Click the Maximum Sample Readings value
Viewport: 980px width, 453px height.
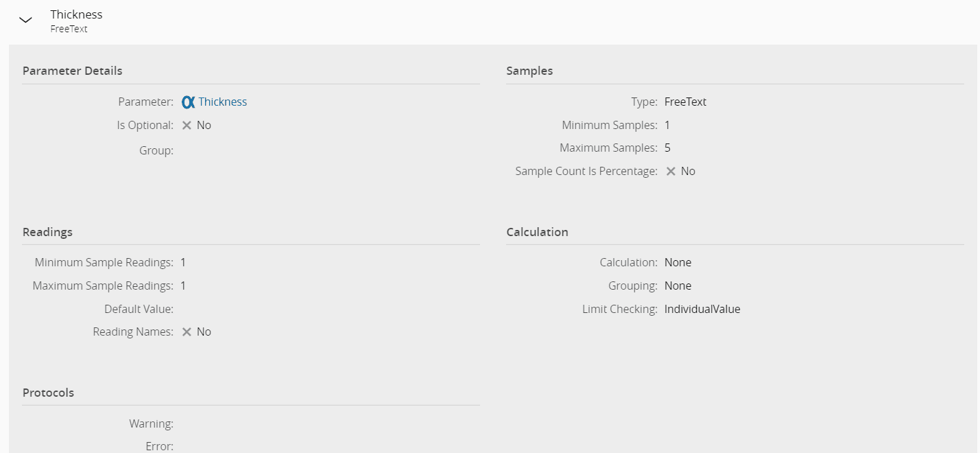tap(183, 286)
